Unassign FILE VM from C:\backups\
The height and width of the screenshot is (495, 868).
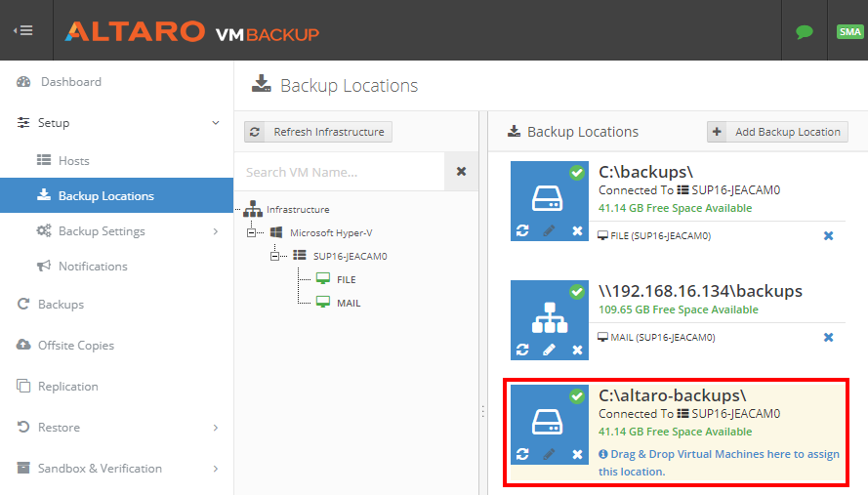pyautogui.click(x=828, y=236)
